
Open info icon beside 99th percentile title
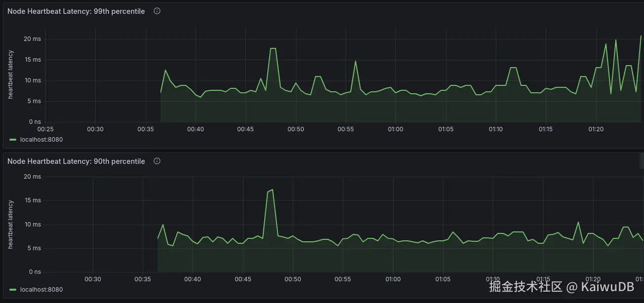point(157,11)
